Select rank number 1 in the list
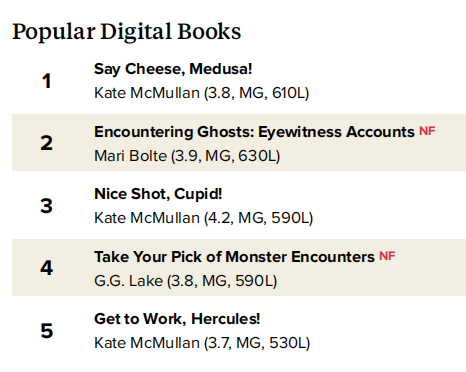The image size is (466, 372). point(47,81)
